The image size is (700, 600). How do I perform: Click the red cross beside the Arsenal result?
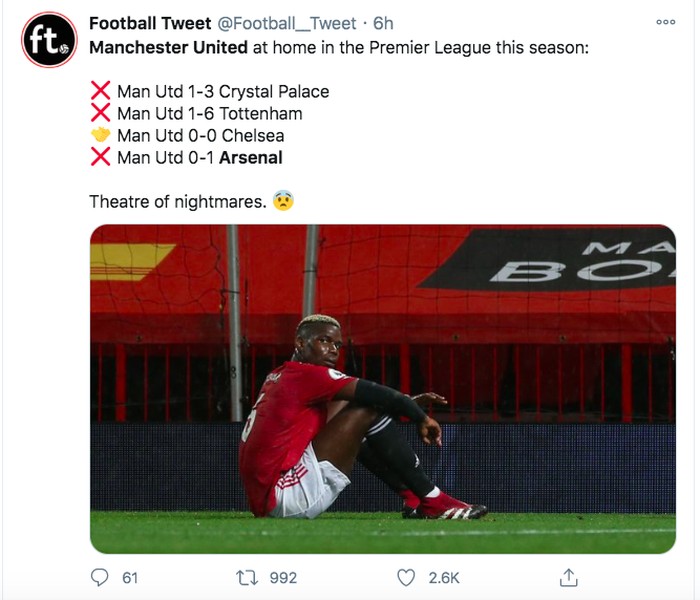(x=100, y=157)
